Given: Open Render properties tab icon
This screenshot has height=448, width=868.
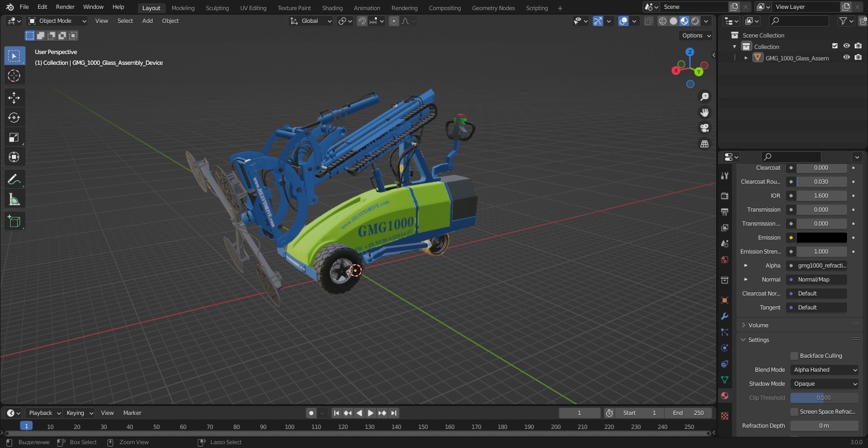Looking at the screenshot, I should pyautogui.click(x=724, y=196).
